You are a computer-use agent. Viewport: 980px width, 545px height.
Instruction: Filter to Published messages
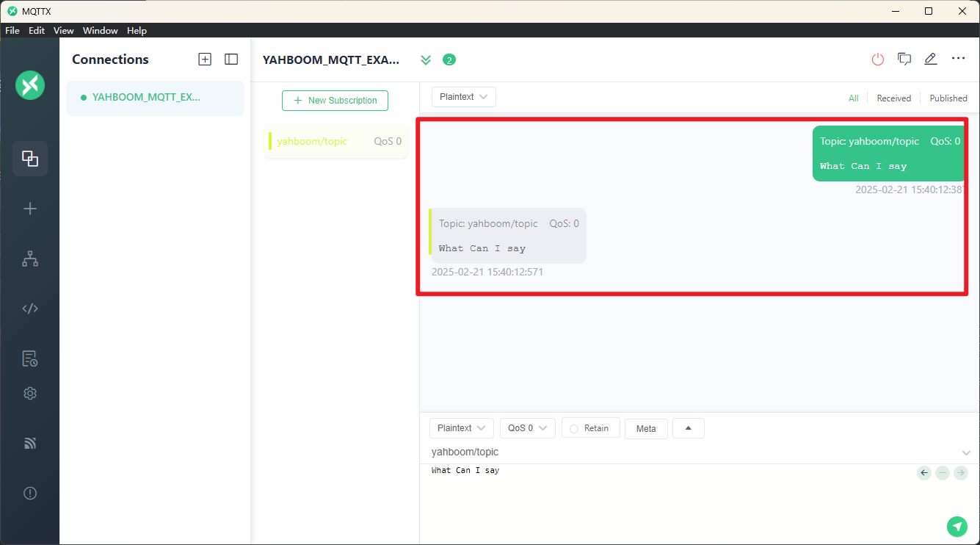pyautogui.click(x=948, y=98)
